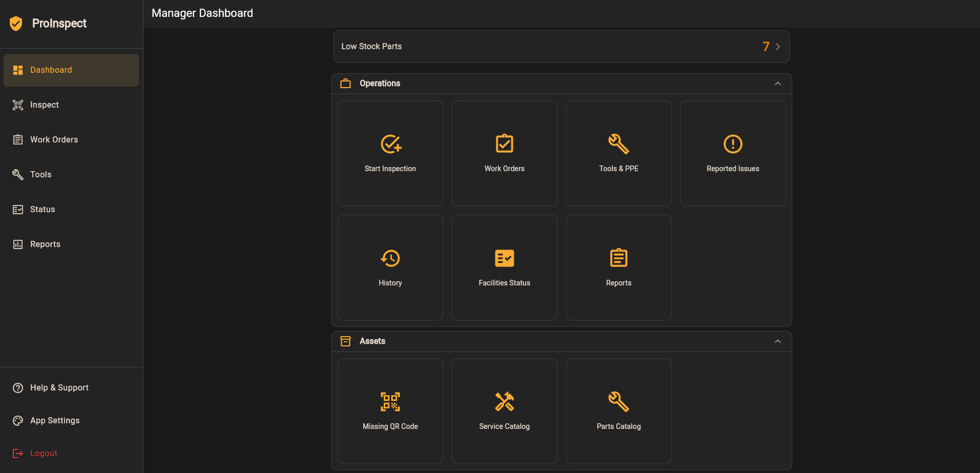This screenshot has width=980, height=473.
Task: Click the Tools & PPE wrench icon
Action: pos(618,145)
